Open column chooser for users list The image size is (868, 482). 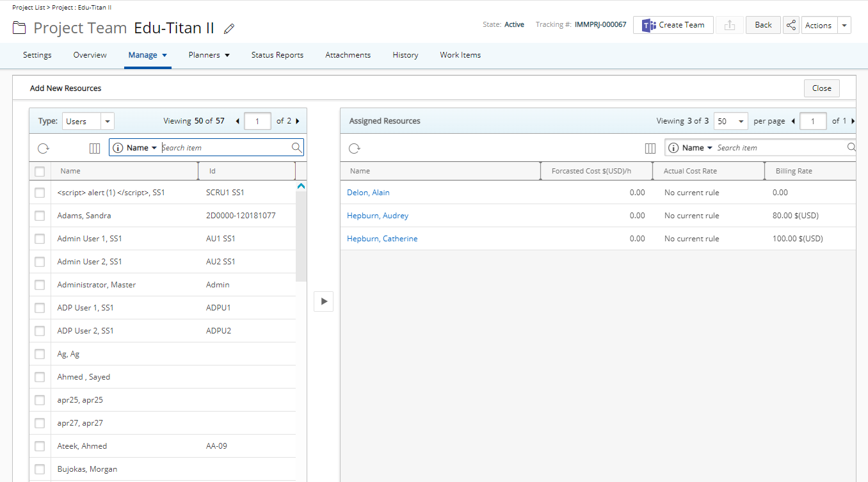(95, 148)
